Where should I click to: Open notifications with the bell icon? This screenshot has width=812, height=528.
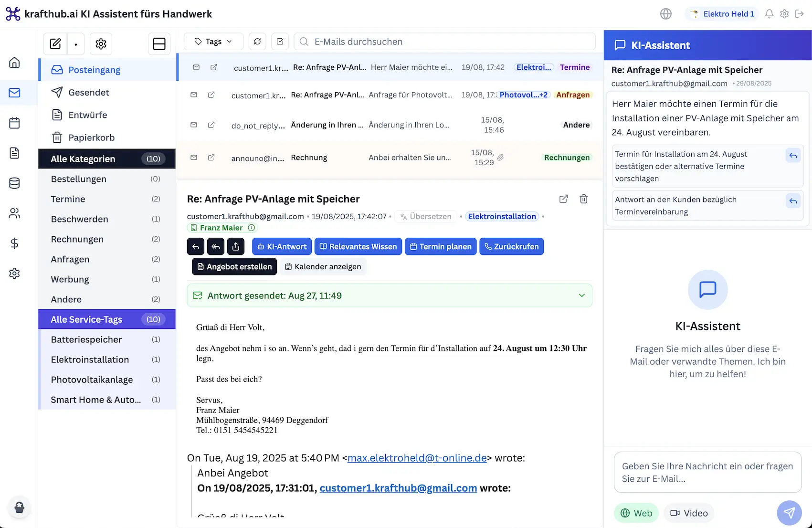(769, 14)
